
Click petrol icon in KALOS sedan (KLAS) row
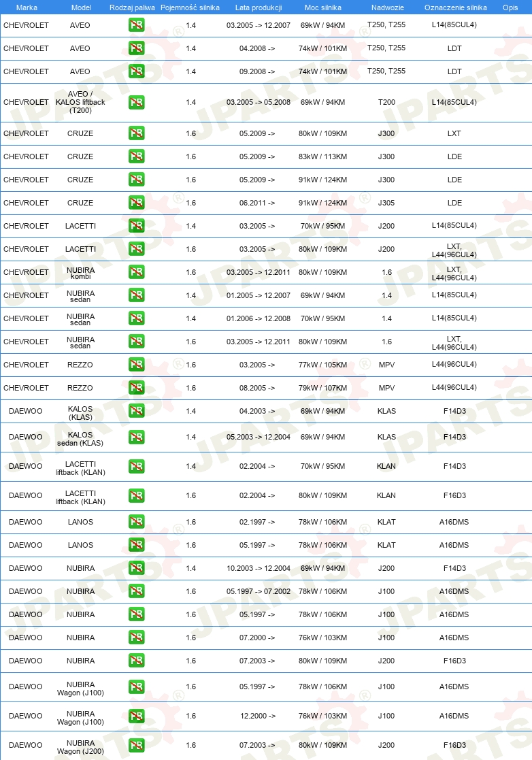(x=137, y=437)
